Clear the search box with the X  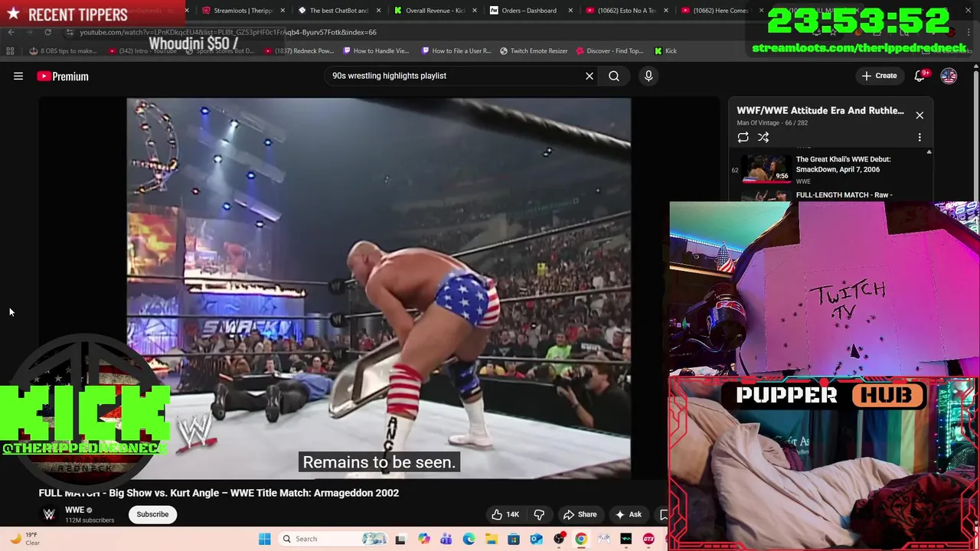pos(590,76)
